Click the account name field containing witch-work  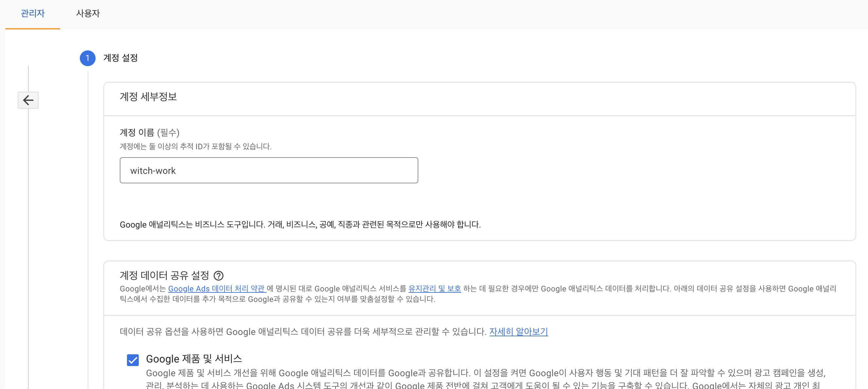click(x=269, y=170)
